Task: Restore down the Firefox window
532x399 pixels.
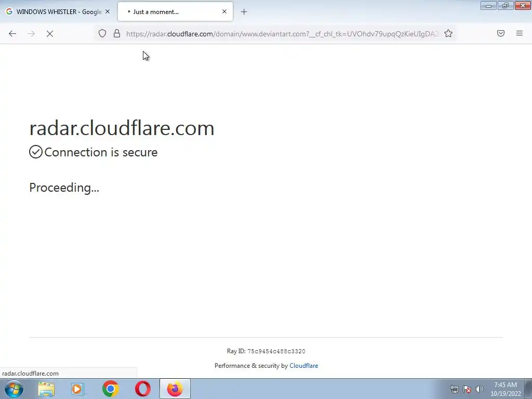Action: tap(506, 5)
